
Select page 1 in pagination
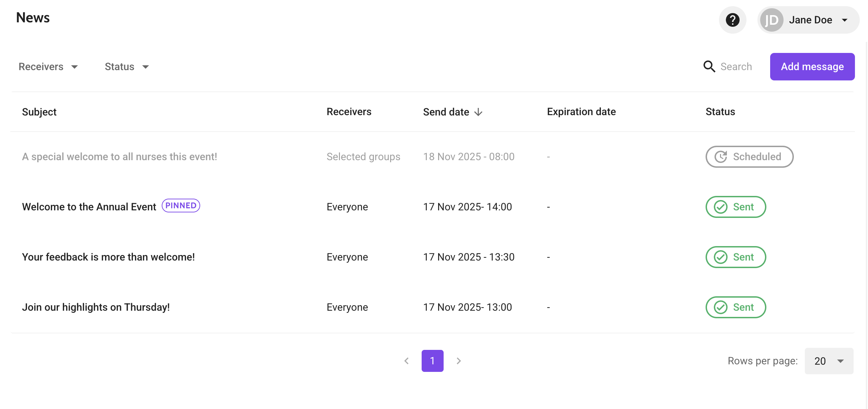(x=432, y=361)
